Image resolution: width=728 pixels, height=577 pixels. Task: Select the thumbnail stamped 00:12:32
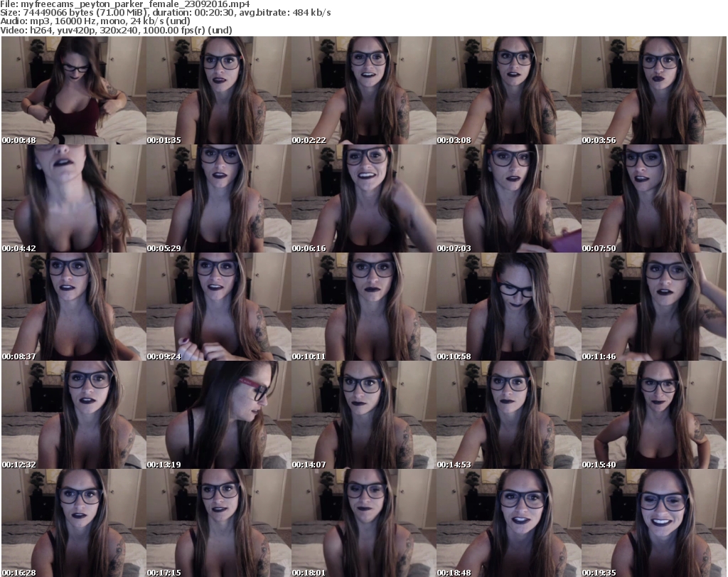(74, 415)
